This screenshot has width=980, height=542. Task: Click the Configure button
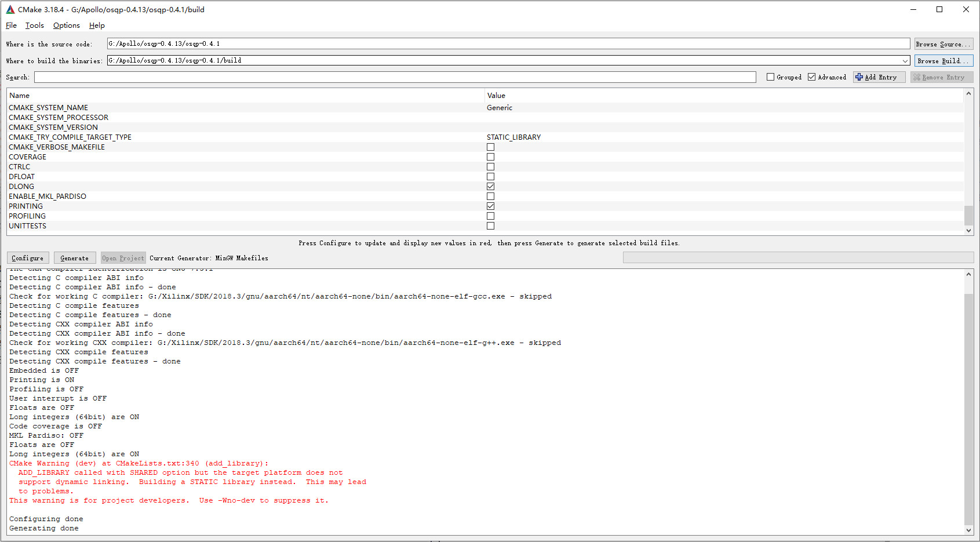click(28, 258)
